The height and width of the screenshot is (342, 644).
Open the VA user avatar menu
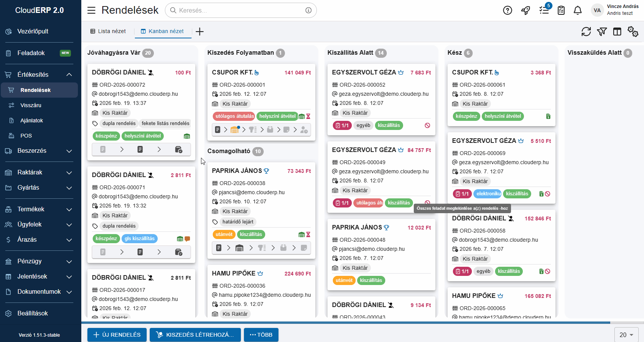click(597, 10)
